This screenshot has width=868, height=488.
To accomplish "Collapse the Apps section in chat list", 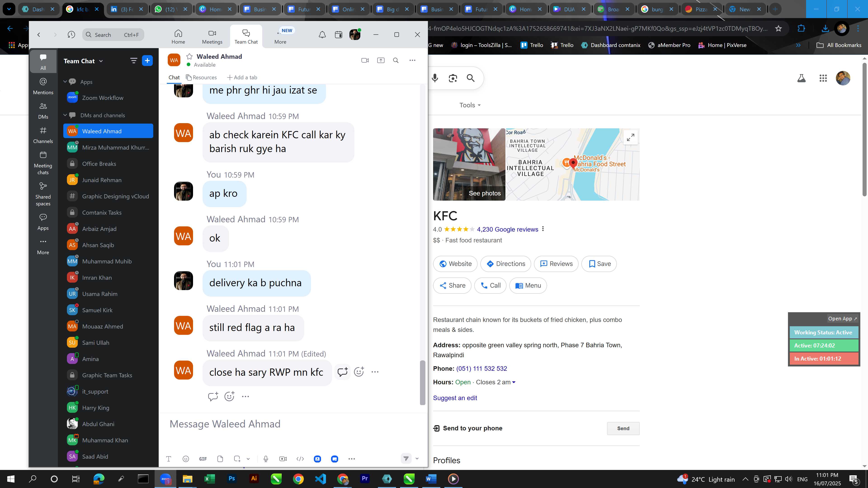I will coord(65,82).
